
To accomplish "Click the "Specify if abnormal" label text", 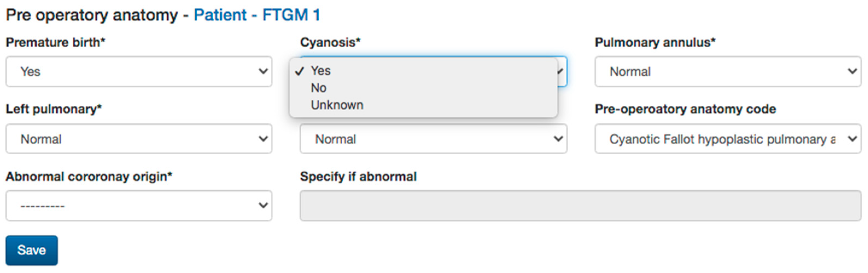I will (x=358, y=177).
